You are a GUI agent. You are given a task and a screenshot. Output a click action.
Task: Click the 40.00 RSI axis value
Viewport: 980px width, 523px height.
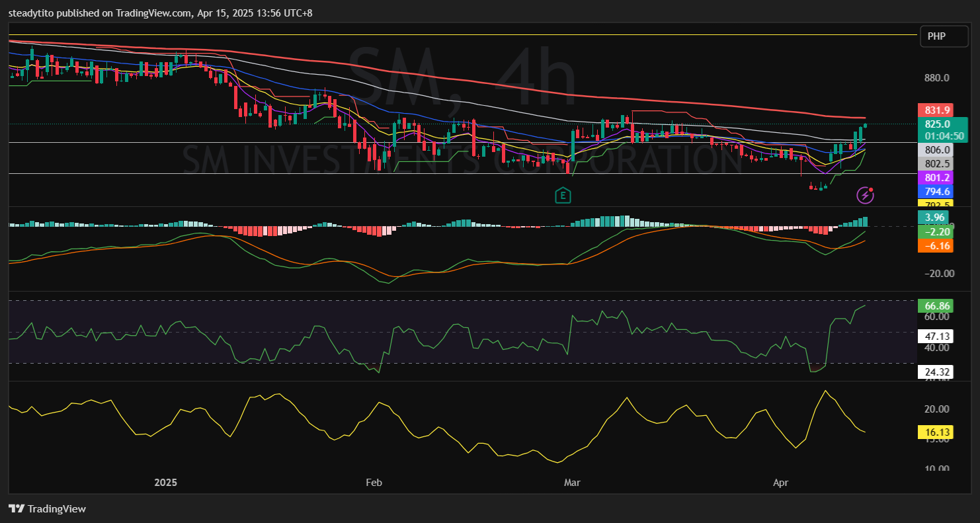tap(937, 348)
